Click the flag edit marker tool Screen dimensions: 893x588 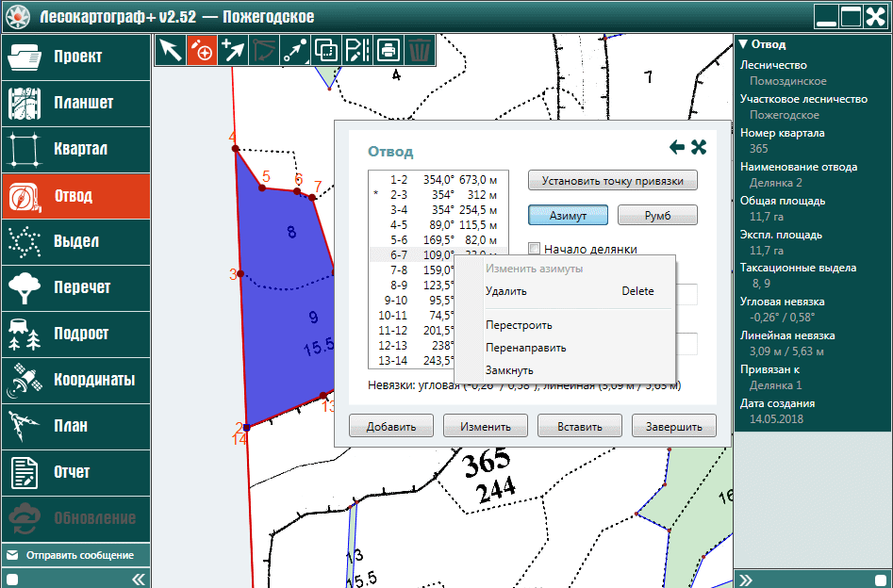(356, 50)
